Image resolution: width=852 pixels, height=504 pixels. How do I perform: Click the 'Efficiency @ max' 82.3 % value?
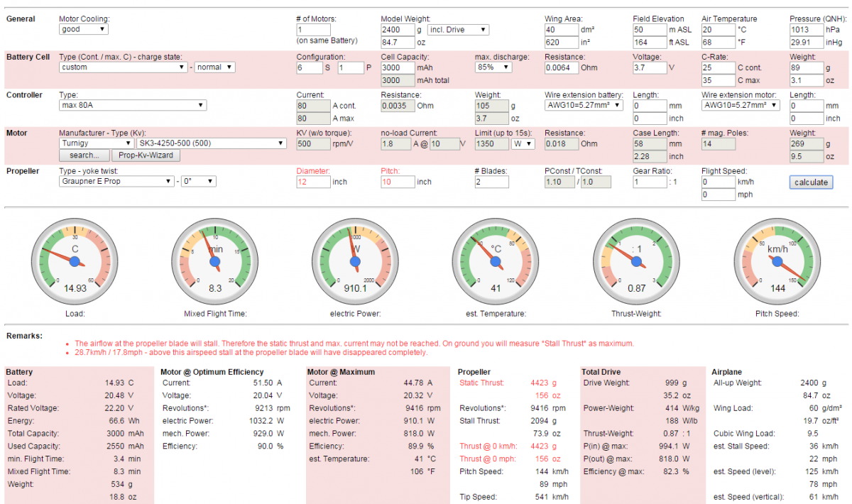(673, 472)
